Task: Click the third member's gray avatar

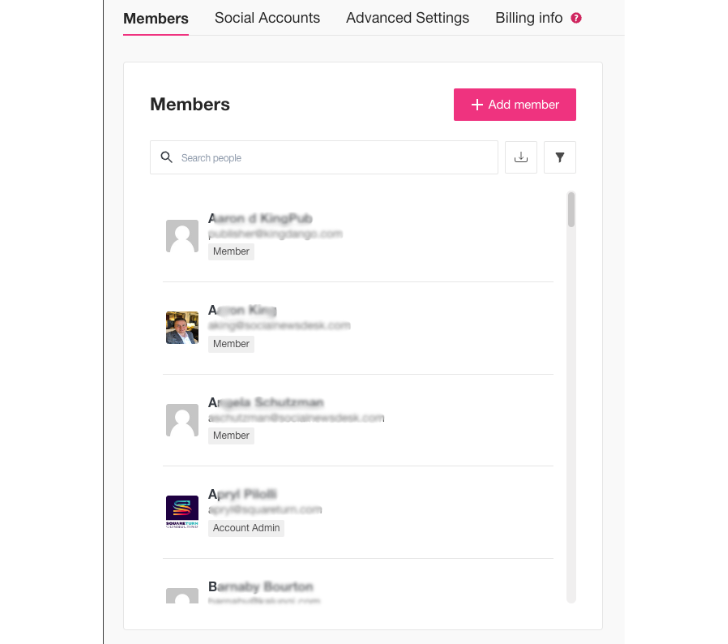Action: (x=182, y=420)
